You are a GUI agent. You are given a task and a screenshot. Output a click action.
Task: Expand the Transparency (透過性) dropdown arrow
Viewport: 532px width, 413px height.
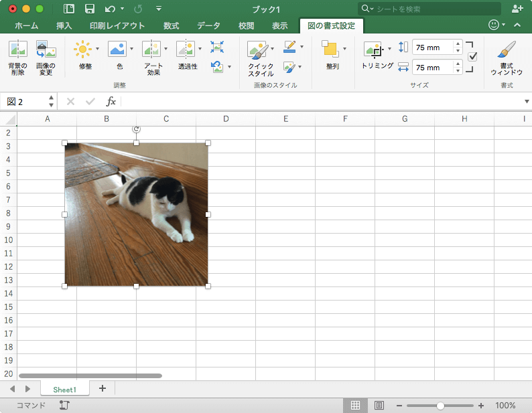pyautogui.click(x=200, y=49)
